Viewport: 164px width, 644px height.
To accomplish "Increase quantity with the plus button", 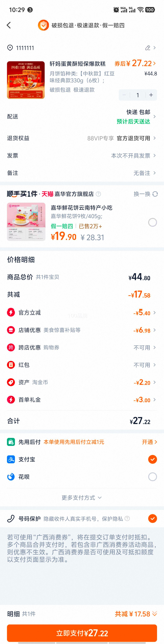I will tap(151, 95).
